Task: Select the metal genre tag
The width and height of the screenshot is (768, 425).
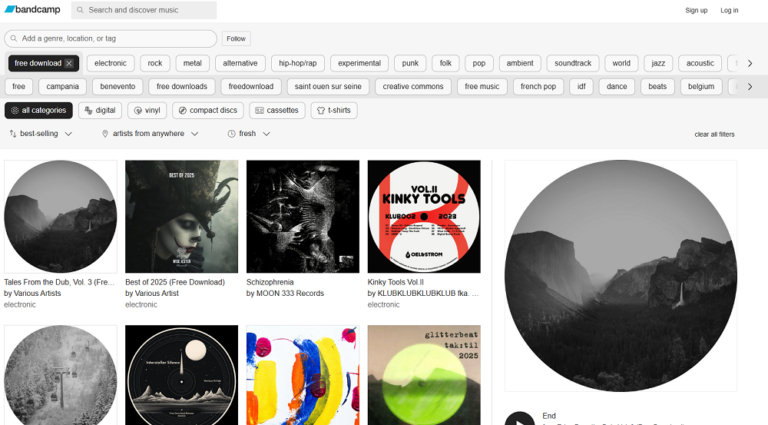Action: coord(192,63)
